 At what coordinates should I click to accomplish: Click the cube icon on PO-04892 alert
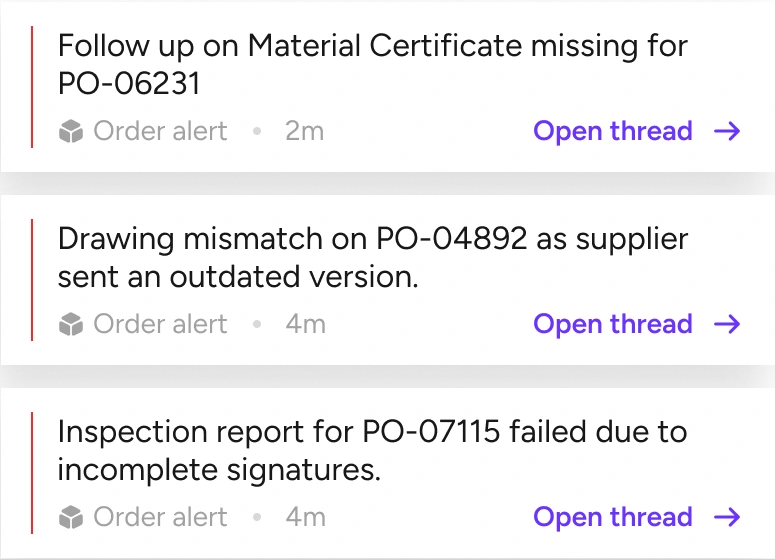tap(70, 325)
